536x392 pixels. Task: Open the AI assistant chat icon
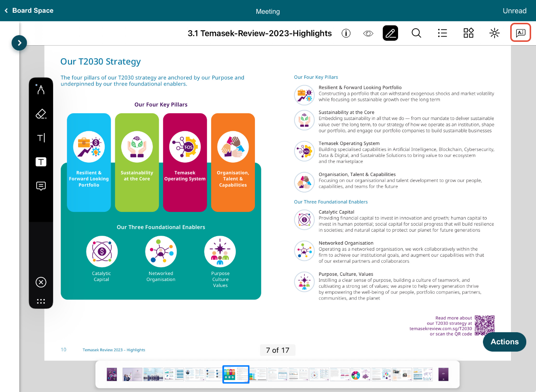pyautogui.click(x=521, y=33)
